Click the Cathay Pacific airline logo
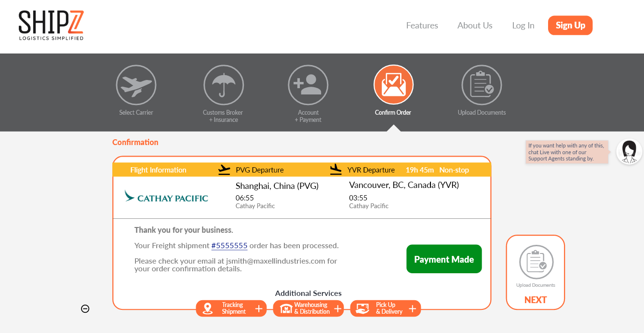 click(166, 197)
